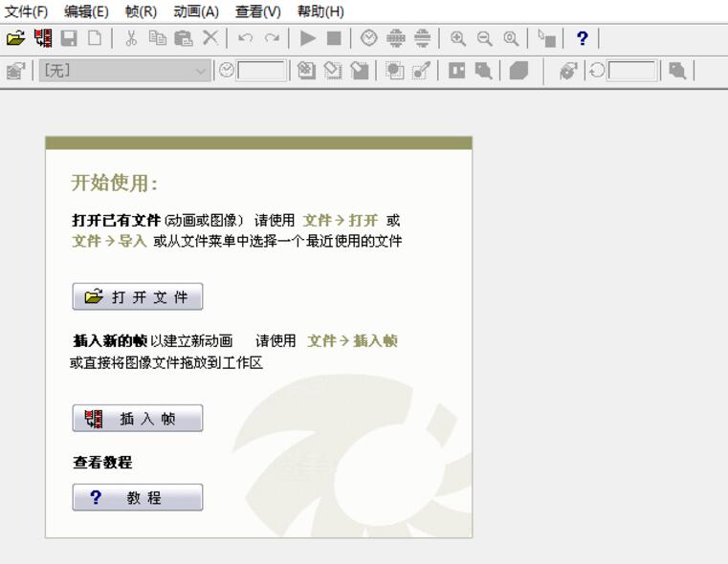Click the circular loop arrow icon
Viewport: 728px width, 564px height.
coord(597,71)
